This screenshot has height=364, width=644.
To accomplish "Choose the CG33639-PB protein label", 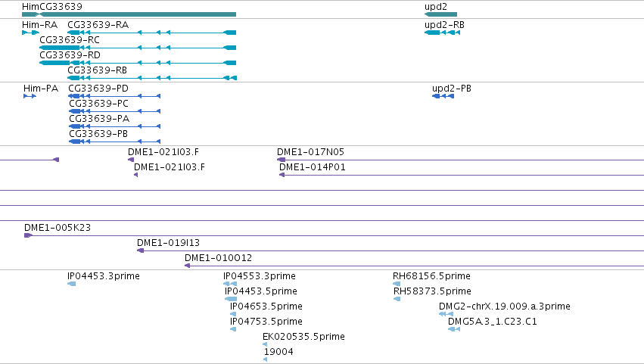I will coord(98,134).
